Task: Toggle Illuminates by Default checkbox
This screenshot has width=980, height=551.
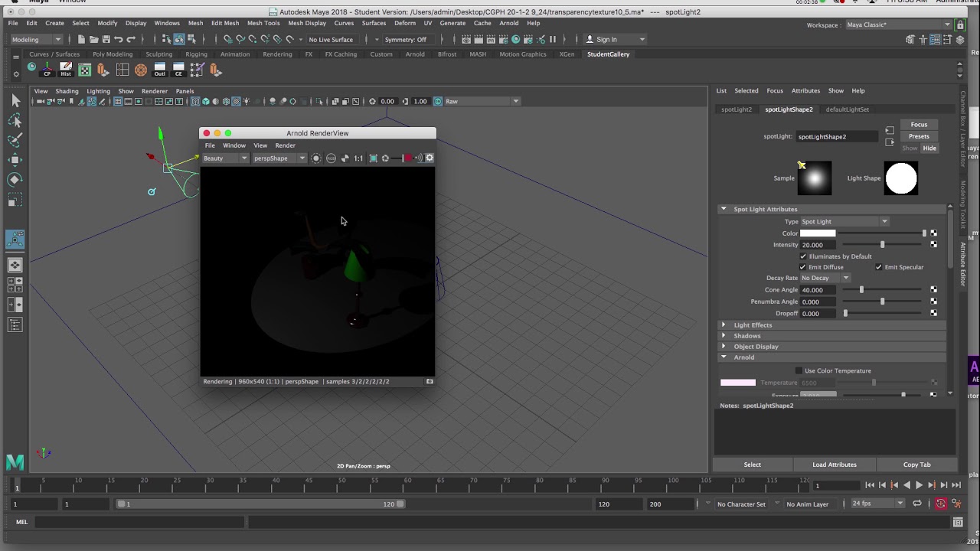Action: pyautogui.click(x=803, y=256)
